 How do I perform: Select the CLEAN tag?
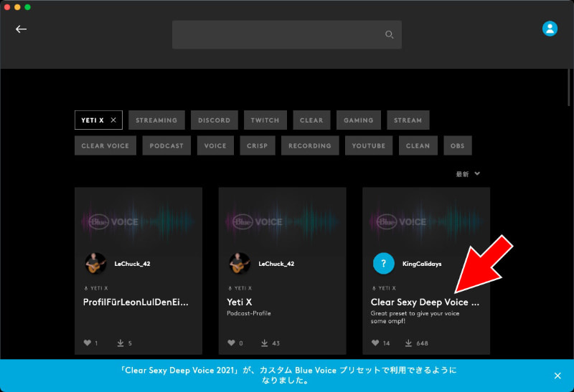(x=418, y=145)
